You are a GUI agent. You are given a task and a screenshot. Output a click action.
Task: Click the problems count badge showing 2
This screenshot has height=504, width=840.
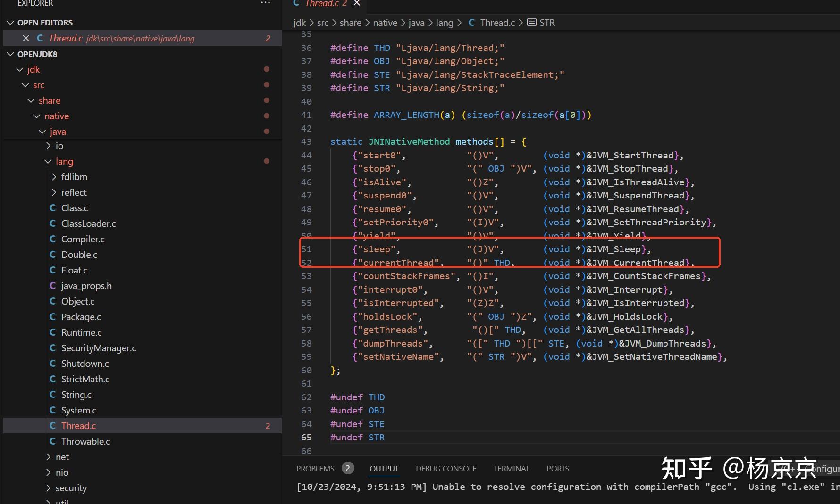point(348,468)
